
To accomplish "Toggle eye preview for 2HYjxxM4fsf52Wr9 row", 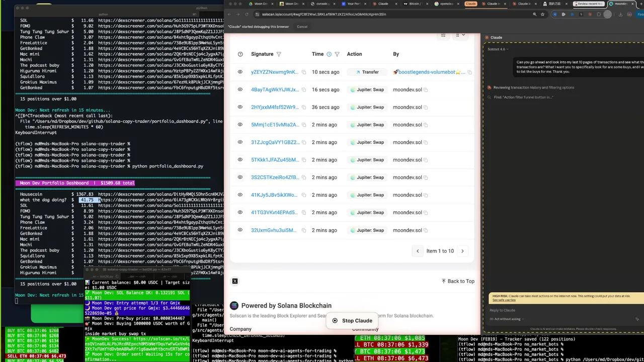I will coord(240,108).
